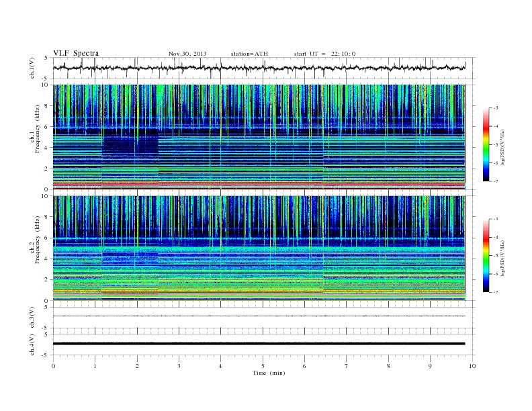Click the "ch.3(V)" axis label
532x411 pixels.
pos(32,318)
